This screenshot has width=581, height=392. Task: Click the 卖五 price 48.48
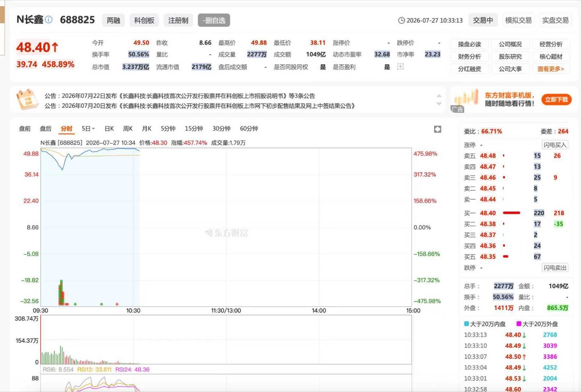tap(488, 156)
